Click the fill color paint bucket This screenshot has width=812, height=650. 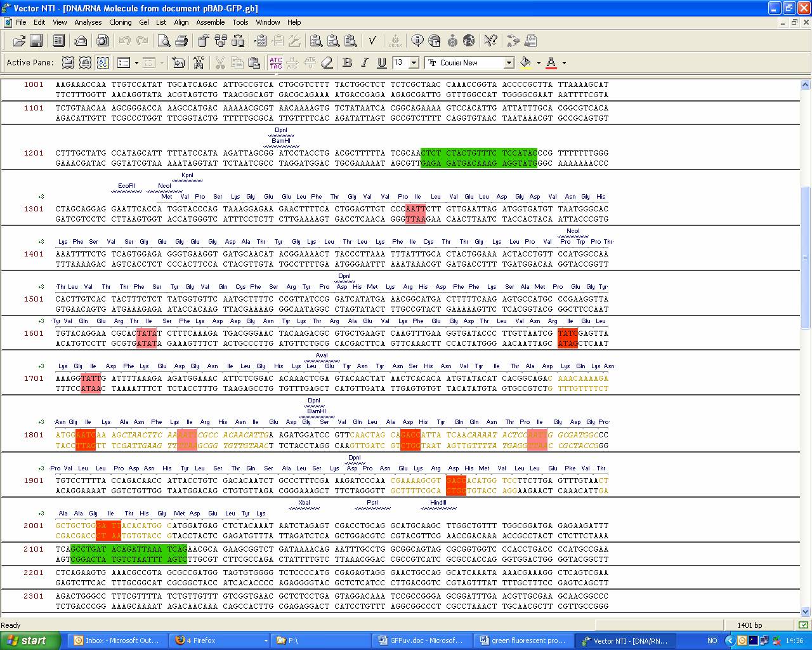coord(525,62)
